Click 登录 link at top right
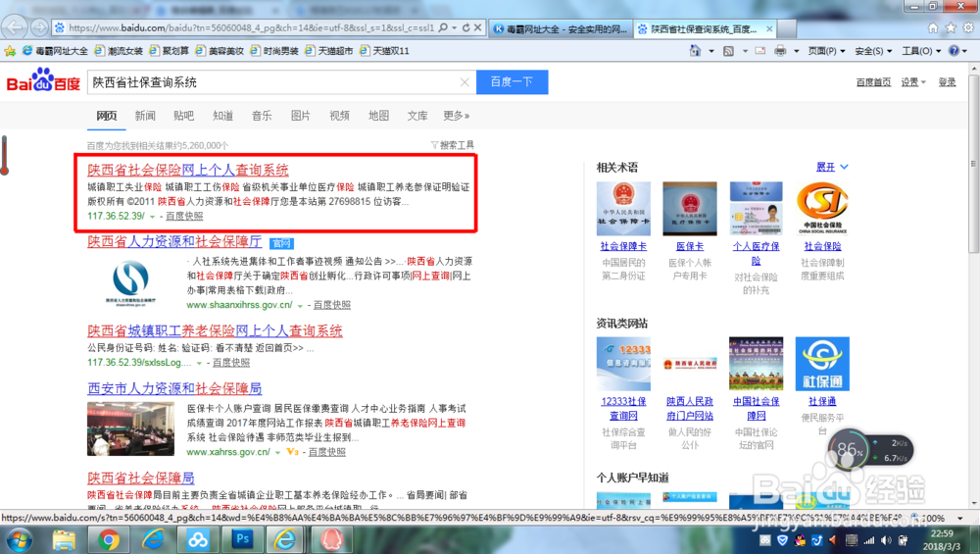This screenshot has width=980, height=554. click(947, 82)
